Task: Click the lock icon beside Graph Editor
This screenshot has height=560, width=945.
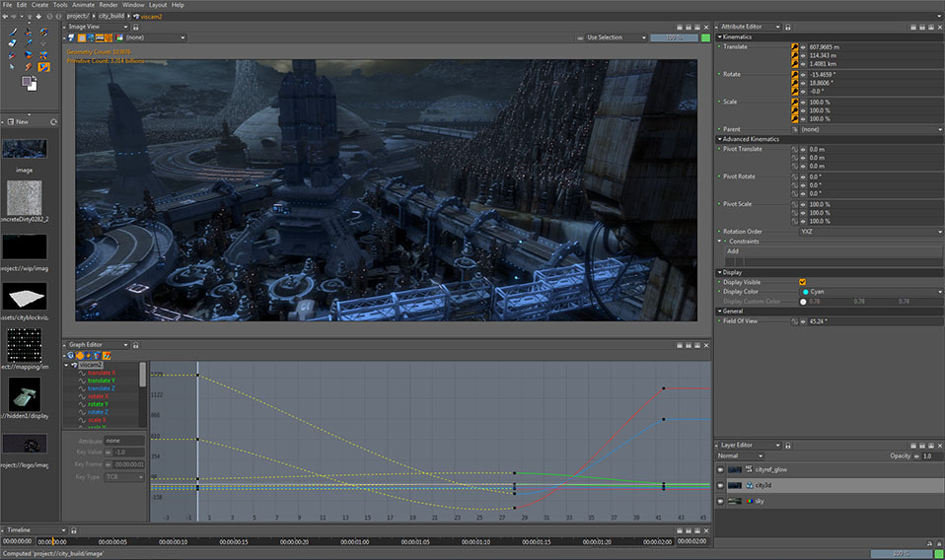Action: [135, 344]
